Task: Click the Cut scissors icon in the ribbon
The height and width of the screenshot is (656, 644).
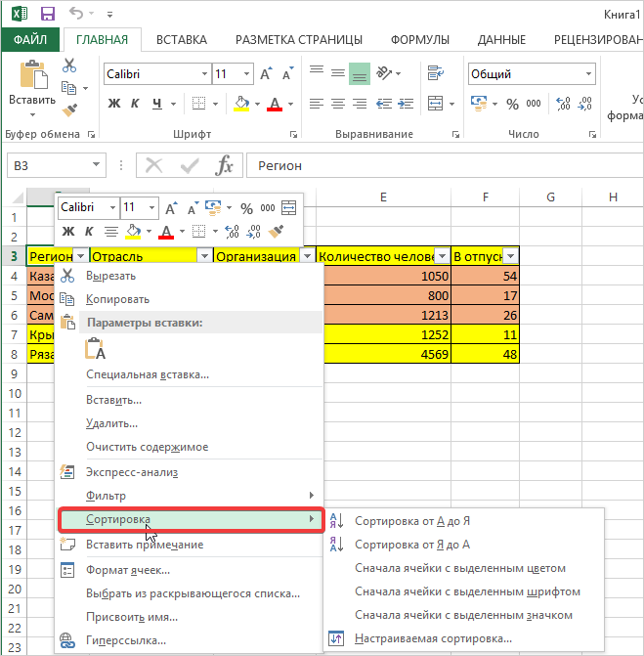Action: point(69,66)
